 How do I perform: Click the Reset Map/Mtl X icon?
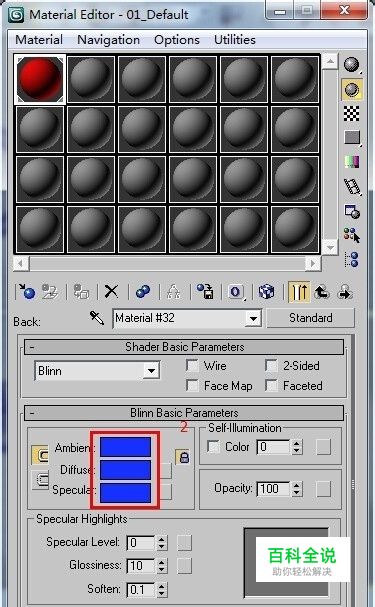coord(111,291)
